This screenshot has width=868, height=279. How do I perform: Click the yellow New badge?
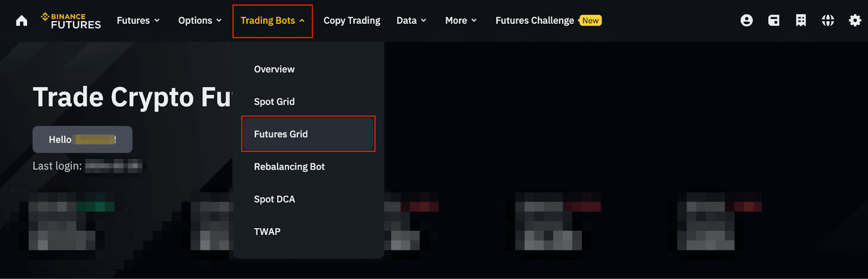pyautogui.click(x=590, y=21)
